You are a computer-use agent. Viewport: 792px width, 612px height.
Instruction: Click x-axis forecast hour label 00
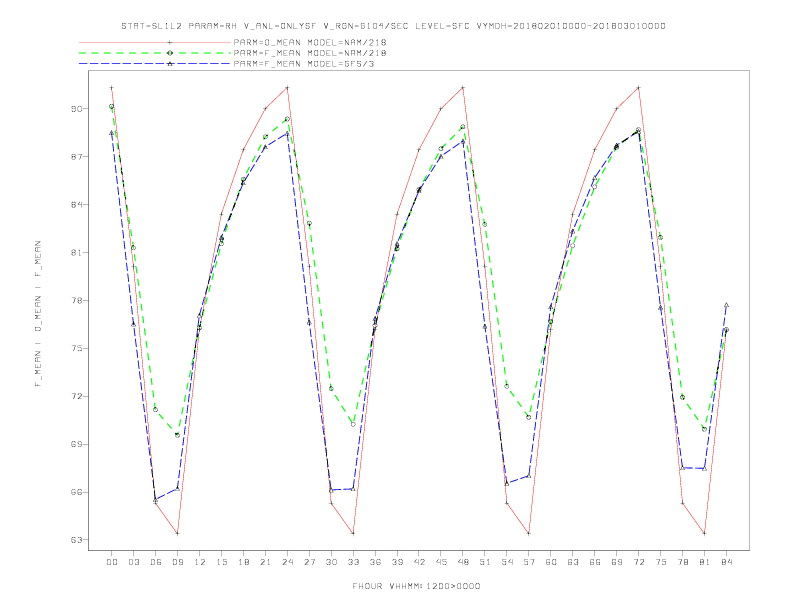point(112,562)
